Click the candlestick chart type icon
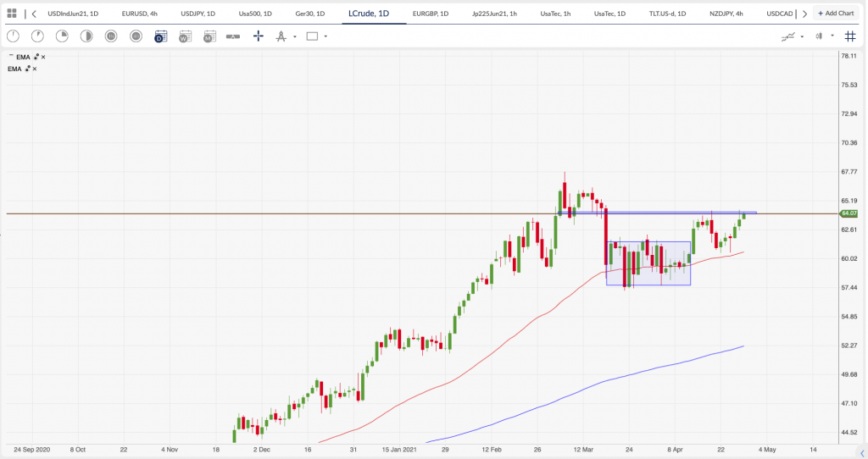The height and width of the screenshot is (459, 868). (819, 36)
